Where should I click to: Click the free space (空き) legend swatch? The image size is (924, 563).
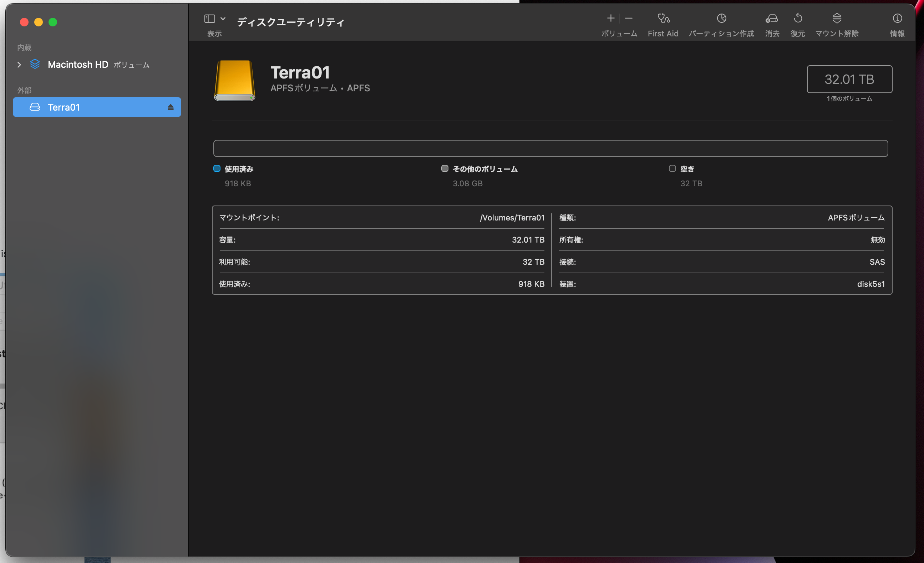[x=672, y=168]
